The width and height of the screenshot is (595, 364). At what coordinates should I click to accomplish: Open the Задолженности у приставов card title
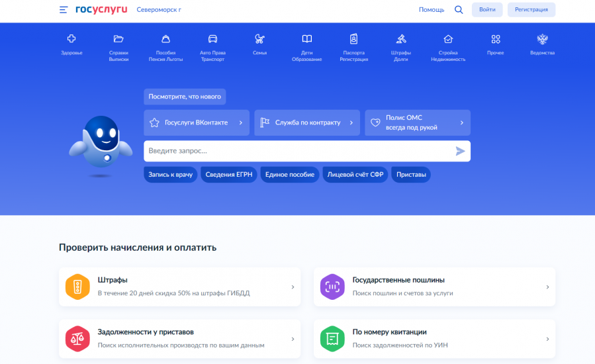pyautogui.click(x=146, y=332)
